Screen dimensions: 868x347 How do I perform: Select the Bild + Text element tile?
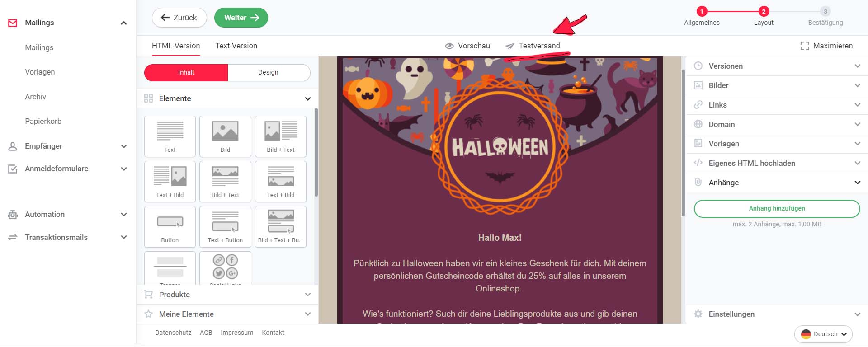tap(281, 136)
